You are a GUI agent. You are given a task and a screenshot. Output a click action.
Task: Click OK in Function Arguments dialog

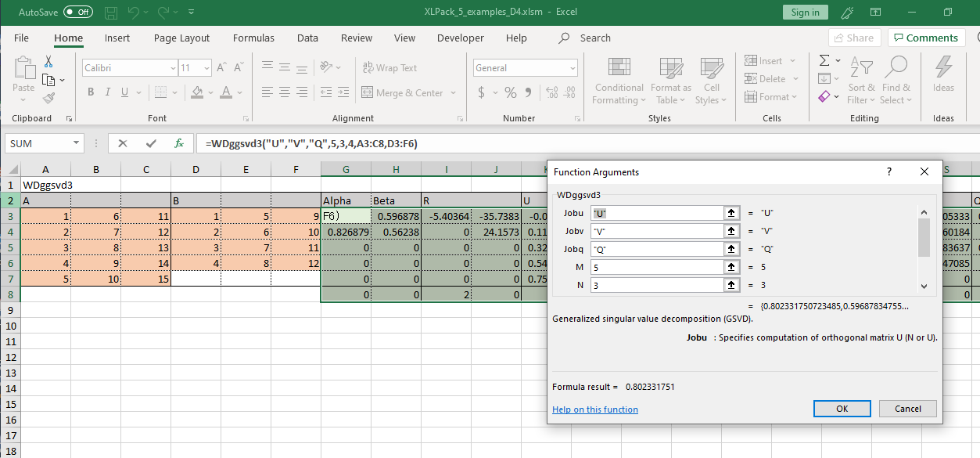(842, 409)
